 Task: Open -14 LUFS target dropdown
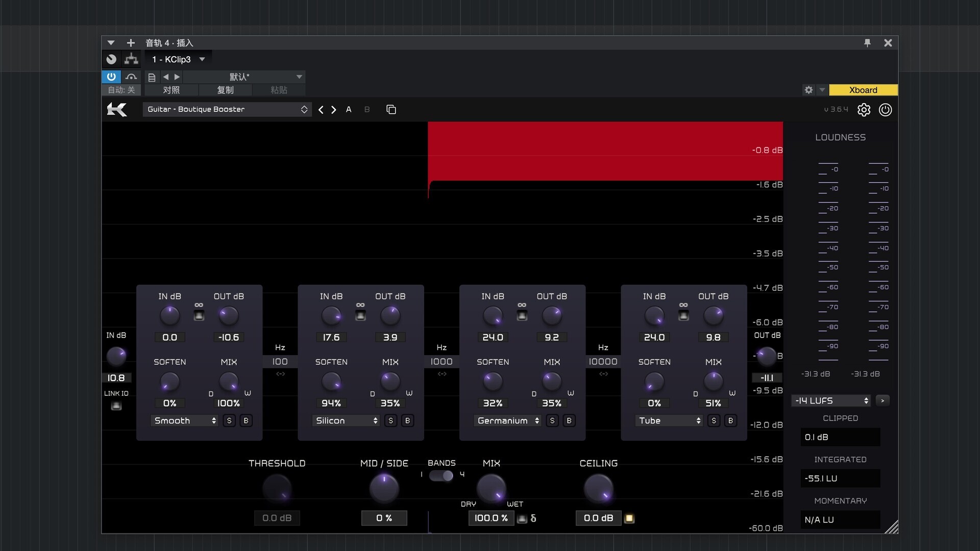[x=831, y=400]
